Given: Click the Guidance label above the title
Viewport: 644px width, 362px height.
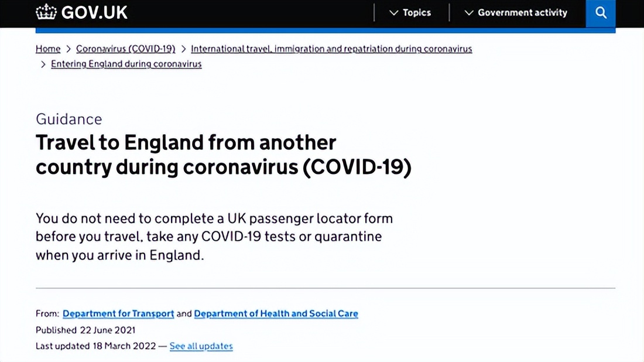Looking at the screenshot, I should coord(69,119).
